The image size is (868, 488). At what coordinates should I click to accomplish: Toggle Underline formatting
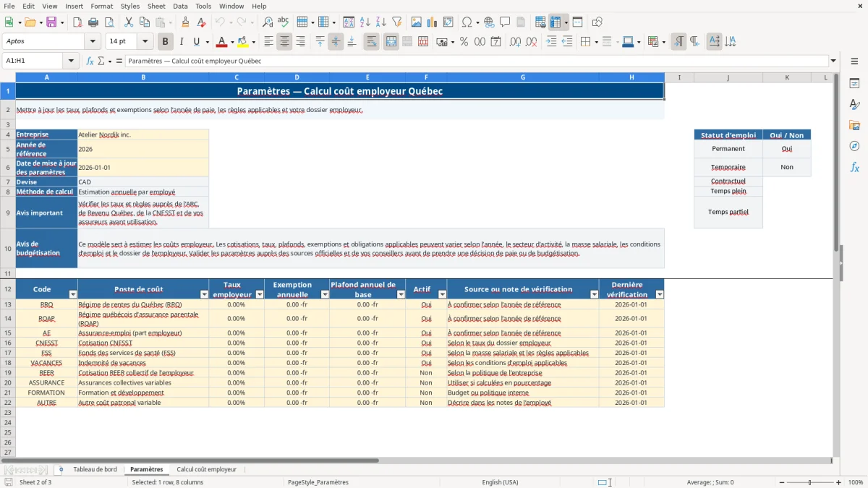click(x=197, y=42)
